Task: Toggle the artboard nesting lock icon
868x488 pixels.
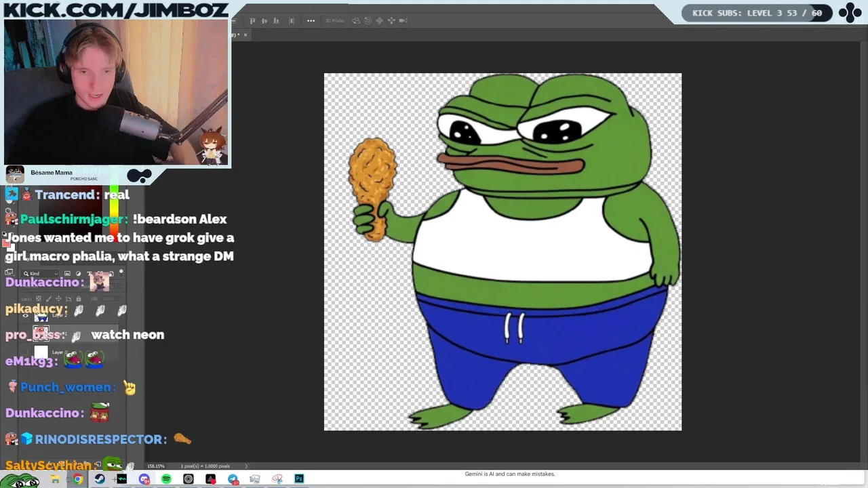Action: click(x=68, y=299)
